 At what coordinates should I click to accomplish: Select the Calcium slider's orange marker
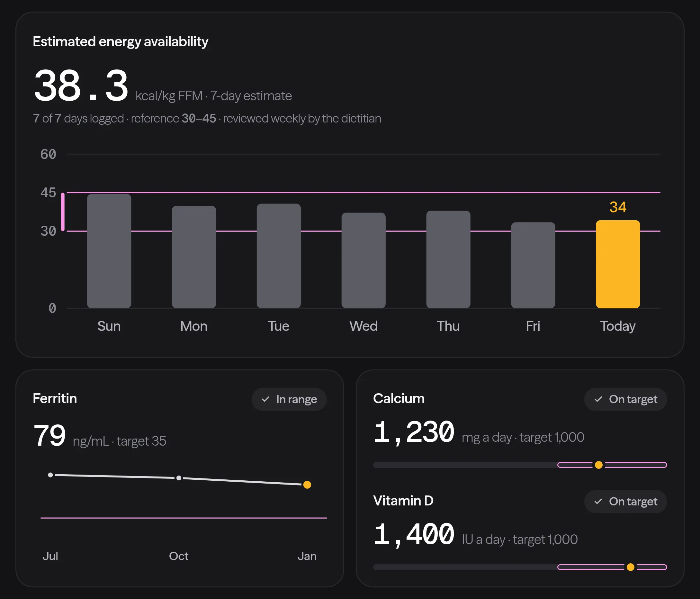(x=599, y=465)
